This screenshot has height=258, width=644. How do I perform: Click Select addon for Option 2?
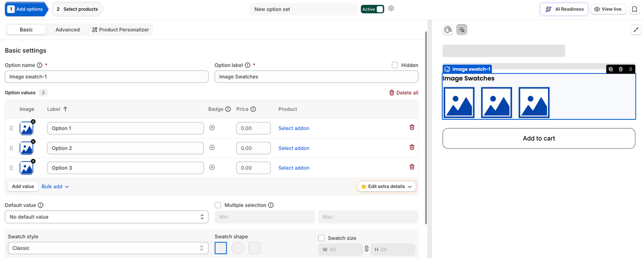point(294,148)
